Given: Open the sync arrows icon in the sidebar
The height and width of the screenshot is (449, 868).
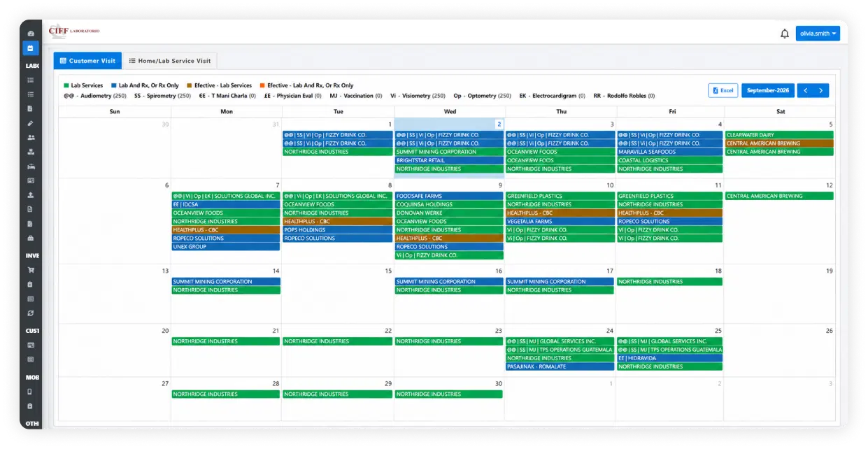Looking at the screenshot, I should click(30, 313).
